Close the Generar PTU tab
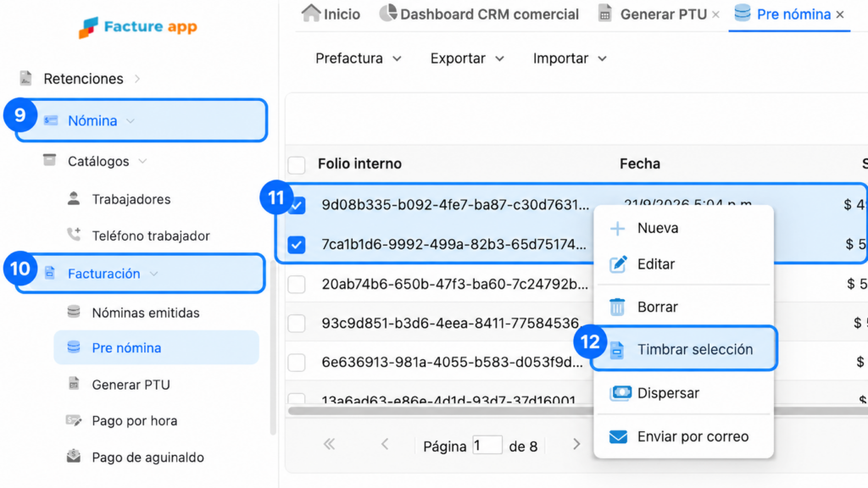Viewport: 868px width, 488px height. click(x=715, y=14)
